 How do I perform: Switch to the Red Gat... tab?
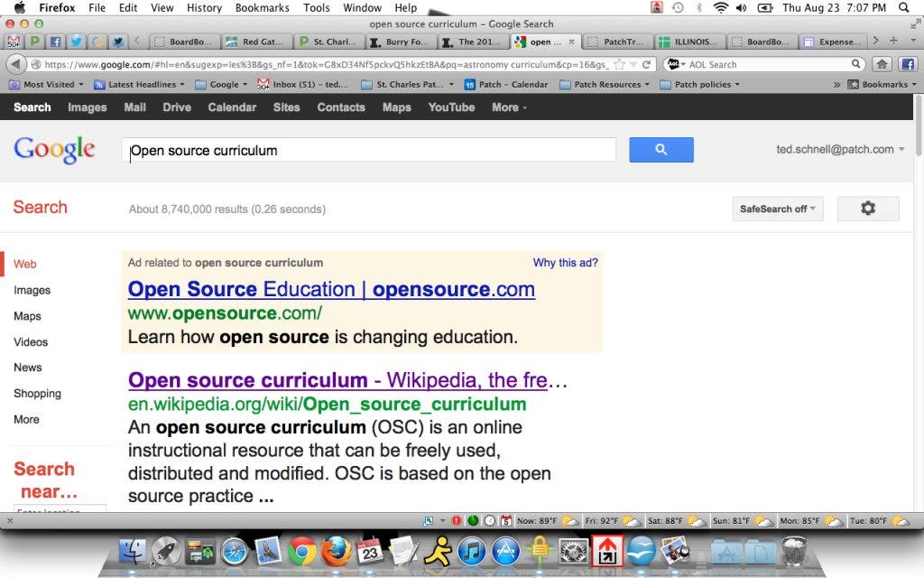pos(257,42)
